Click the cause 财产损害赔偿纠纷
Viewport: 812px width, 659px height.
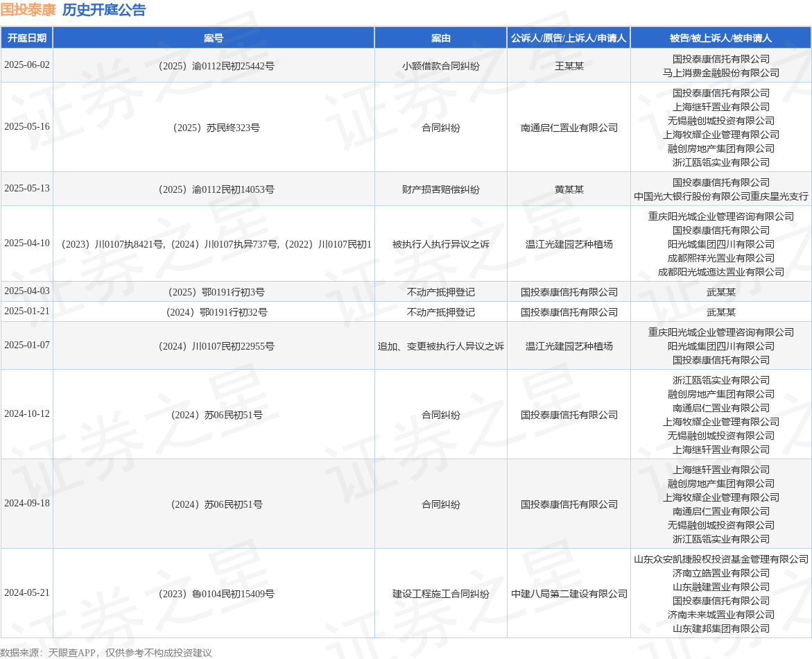(x=441, y=189)
